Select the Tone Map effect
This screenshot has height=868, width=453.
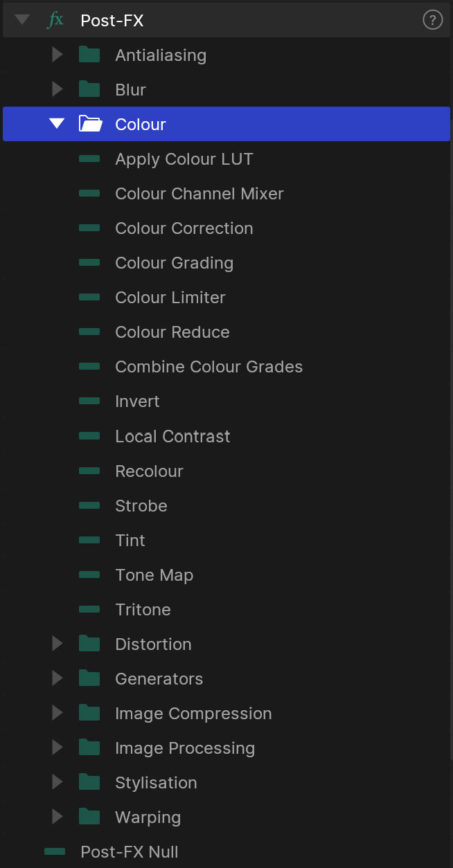click(x=154, y=575)
